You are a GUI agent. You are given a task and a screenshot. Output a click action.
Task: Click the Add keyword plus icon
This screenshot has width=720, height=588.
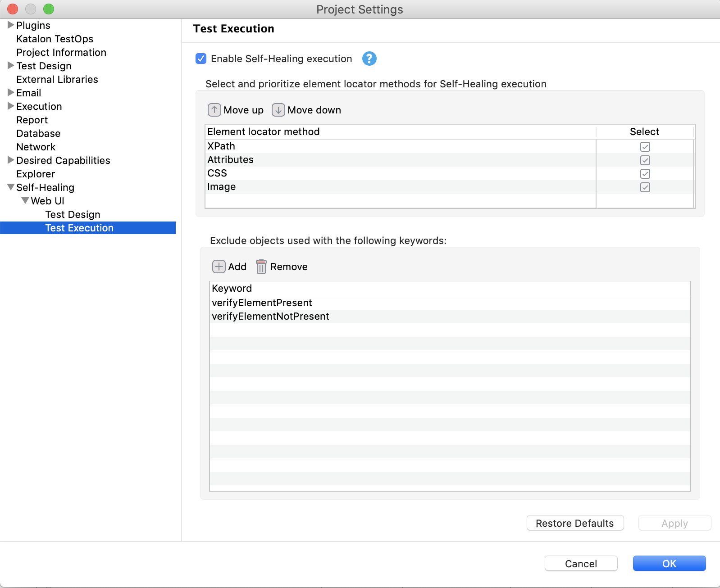tap(219, 267)
